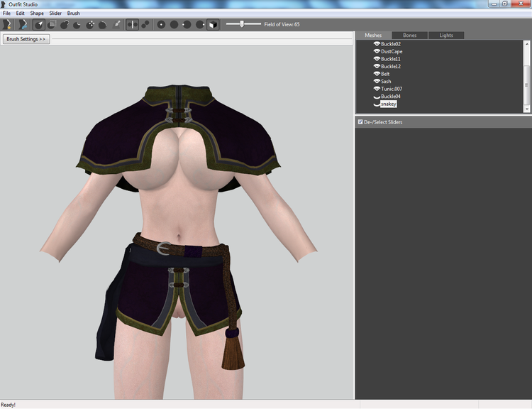The height and width of the screenshot is (409, 532).
Task: Hide the DustCape mesh eye icon
Action: [x=376, y=51]
